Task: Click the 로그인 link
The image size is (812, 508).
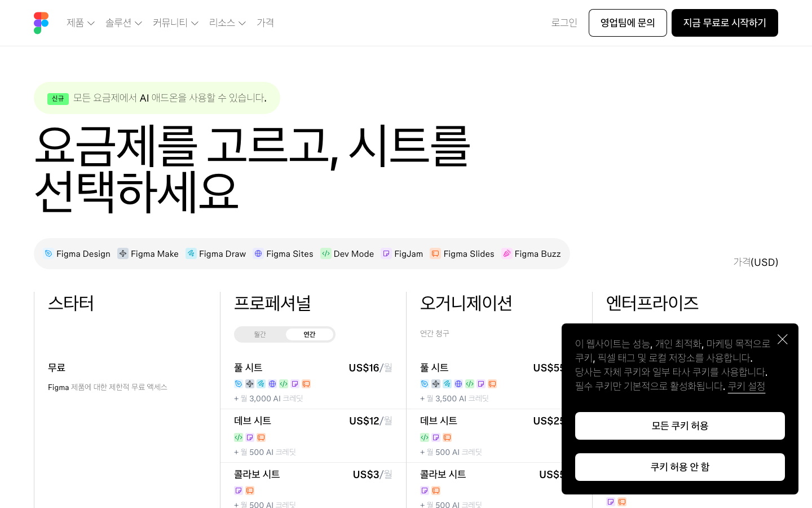Action: [564, 23]
